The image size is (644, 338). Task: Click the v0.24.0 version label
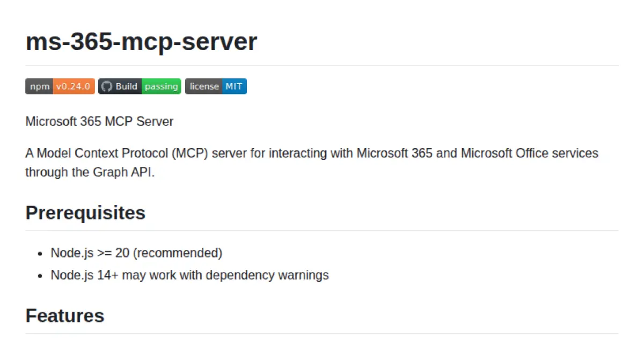[74, 86]
